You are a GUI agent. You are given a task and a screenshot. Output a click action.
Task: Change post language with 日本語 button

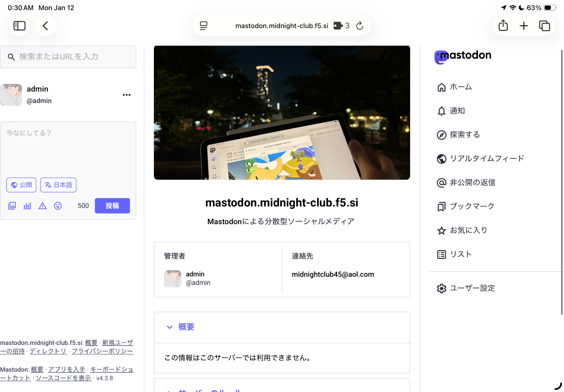pyautogui.click(x=58, y=185)
